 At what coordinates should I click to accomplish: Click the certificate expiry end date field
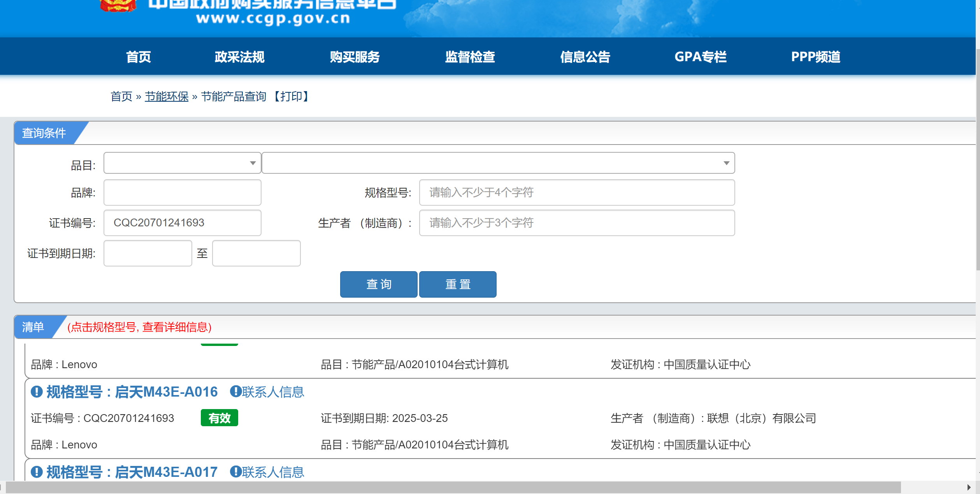256,253
